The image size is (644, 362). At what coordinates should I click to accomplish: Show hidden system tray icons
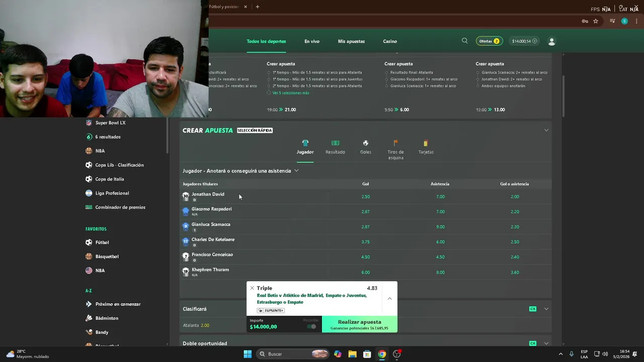(561, 354)
